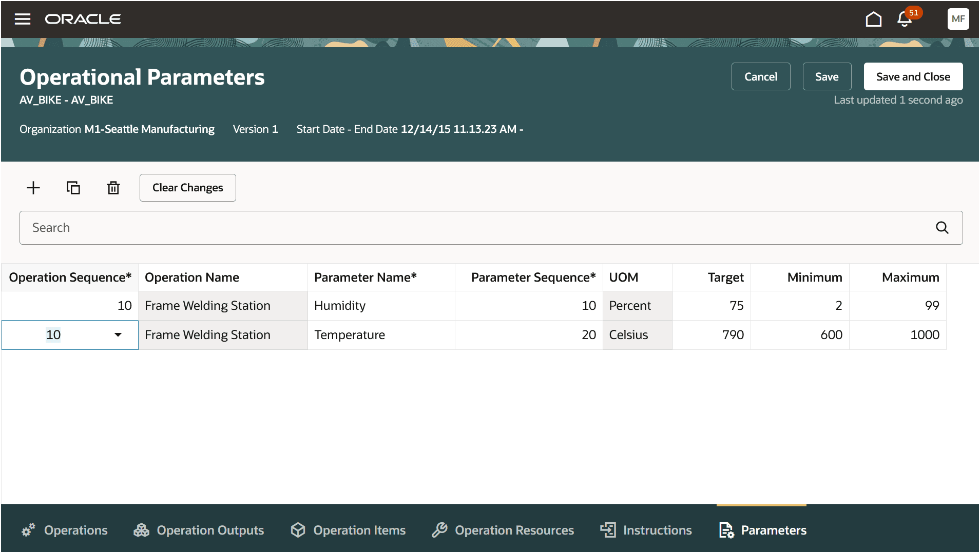The height and width of the screenshot is (553, 980).
Task: Expand the Operation Sequence dropdown in edit row
Action: pyautogui.click(x=119, y=334)
